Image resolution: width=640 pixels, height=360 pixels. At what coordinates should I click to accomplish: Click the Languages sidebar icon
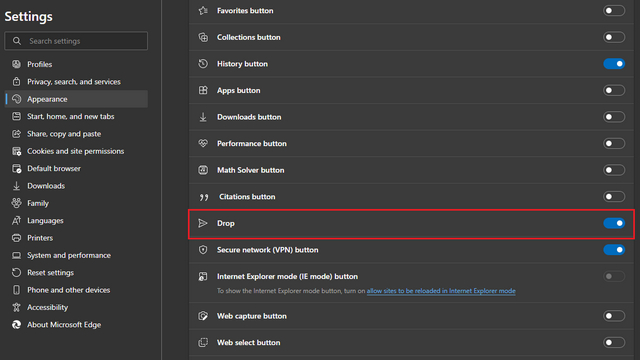(x=16, y=220)
